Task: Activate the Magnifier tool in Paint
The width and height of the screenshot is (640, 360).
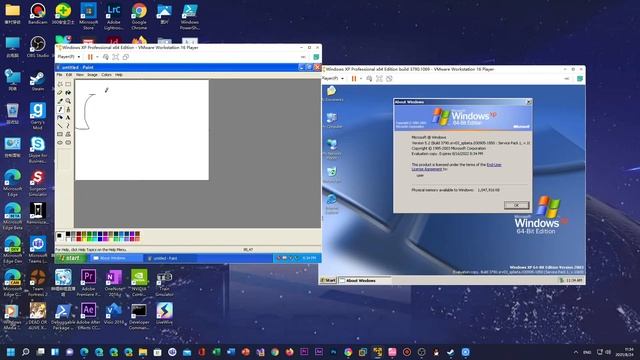Action: pos(68,101)
